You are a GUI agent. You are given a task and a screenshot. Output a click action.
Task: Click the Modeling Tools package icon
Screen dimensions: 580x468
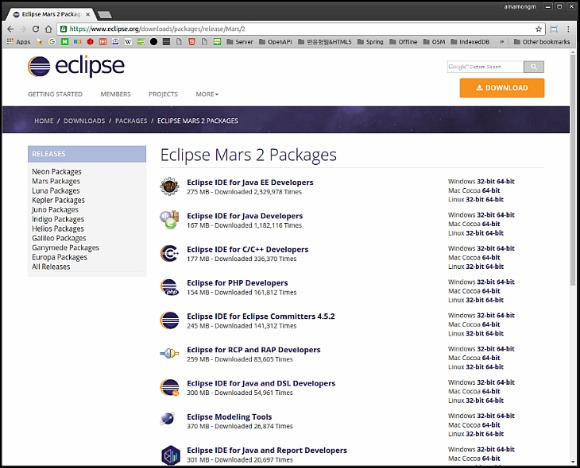click(x=168, y=419)
